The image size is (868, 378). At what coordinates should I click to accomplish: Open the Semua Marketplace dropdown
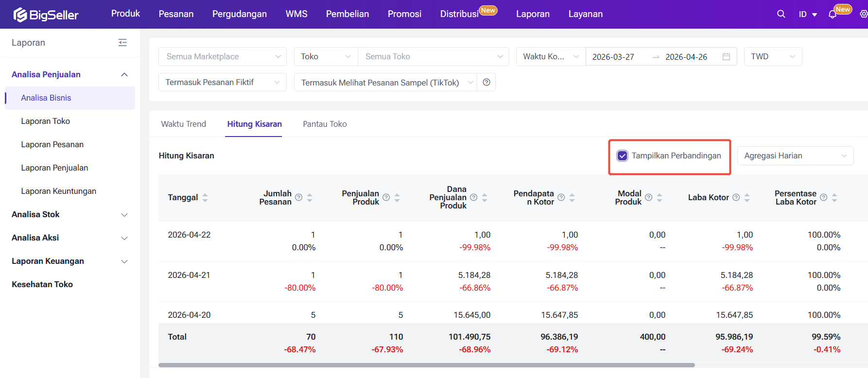(222, 57)
